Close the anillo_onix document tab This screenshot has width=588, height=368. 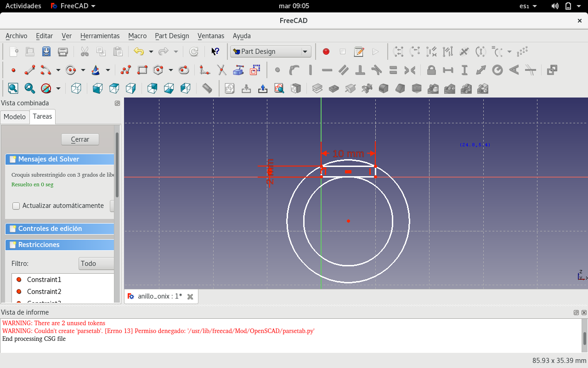190,296
